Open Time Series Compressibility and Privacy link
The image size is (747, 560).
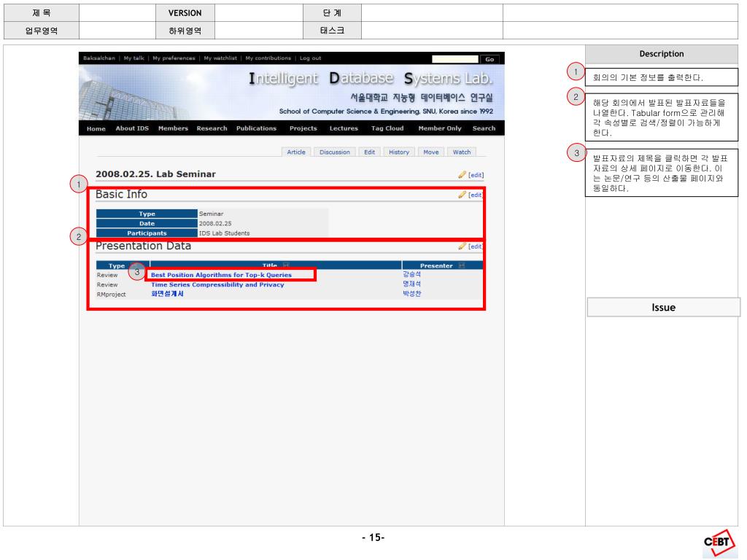tap(217, 285)
